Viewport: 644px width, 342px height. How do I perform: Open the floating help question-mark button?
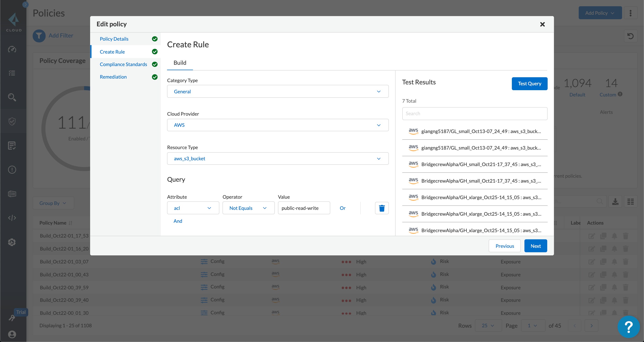click(x=629, y=327)
